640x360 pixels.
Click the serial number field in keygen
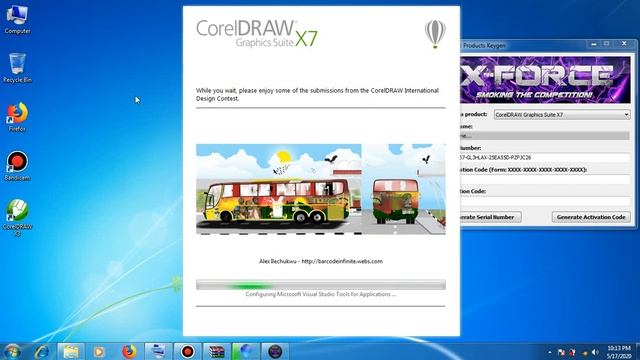click(545, 158)
